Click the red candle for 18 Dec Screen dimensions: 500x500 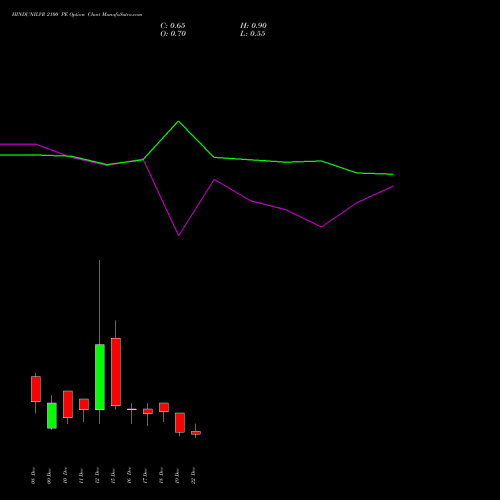click(164, 407)
